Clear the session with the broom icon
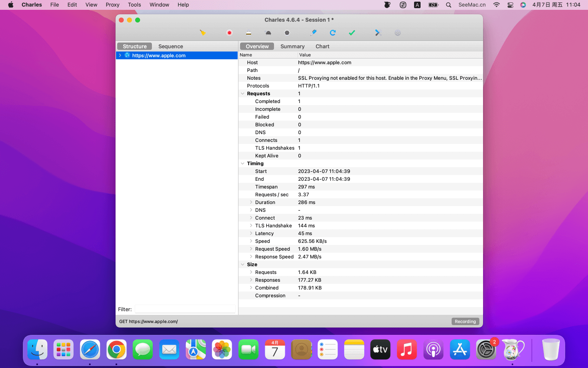This screenshot has height=368, width=588. [203, 33]
